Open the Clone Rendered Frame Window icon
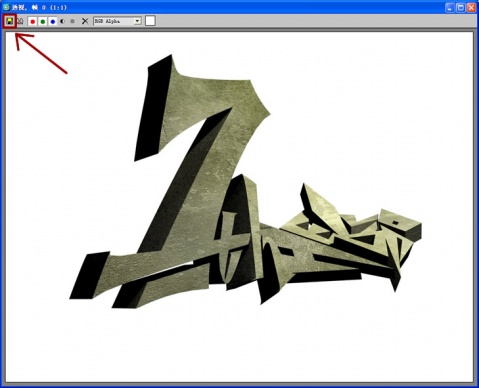 click(20, 21)
